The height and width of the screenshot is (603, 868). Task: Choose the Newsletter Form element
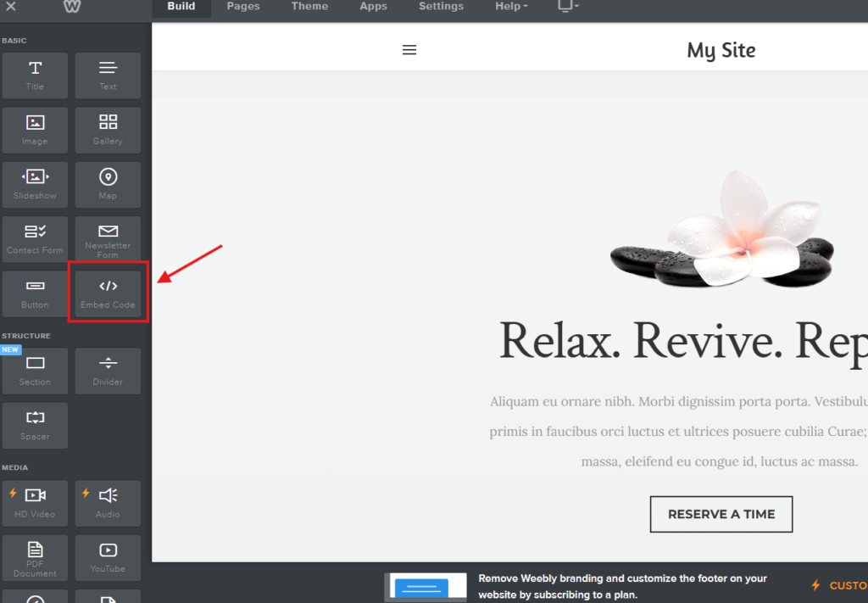coord(108,240)
